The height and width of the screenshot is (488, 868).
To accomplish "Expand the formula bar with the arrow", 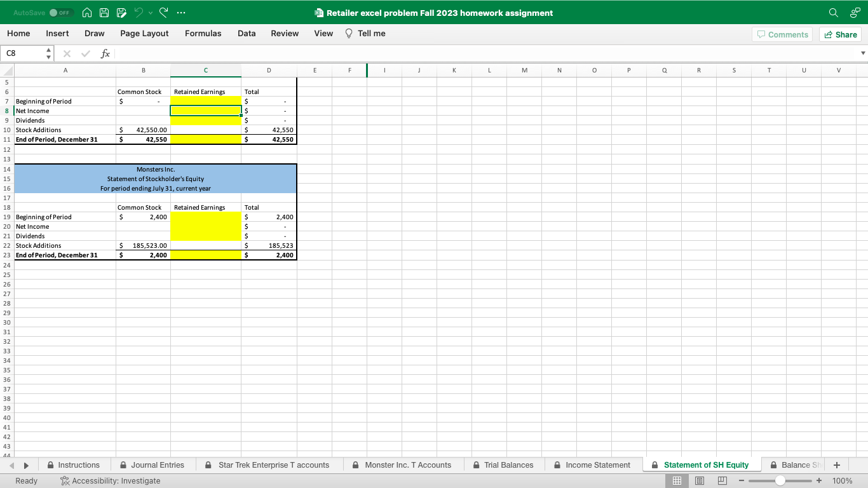I will pos(862,53).
